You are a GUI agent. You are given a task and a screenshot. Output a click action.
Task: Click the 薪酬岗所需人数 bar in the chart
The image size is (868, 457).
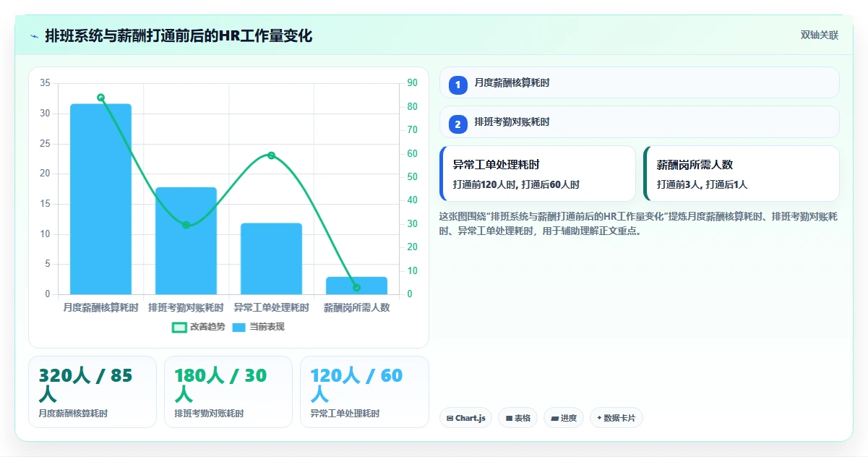pos(356,286)
